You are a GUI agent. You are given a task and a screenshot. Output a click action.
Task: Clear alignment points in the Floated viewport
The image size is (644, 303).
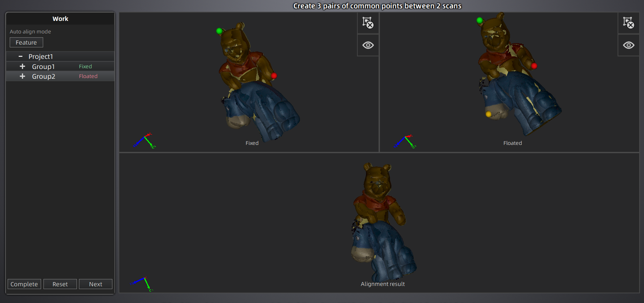(628, 23)
